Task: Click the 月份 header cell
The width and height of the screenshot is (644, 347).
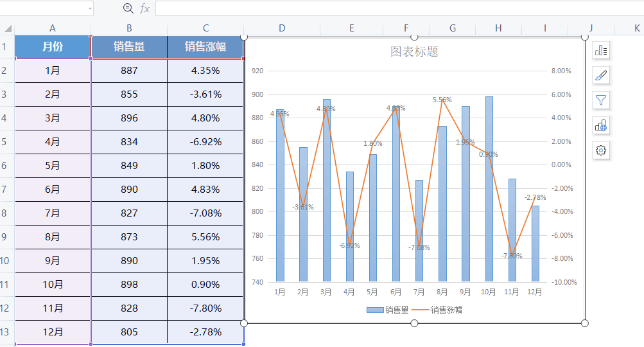Action: click(53, 47)
